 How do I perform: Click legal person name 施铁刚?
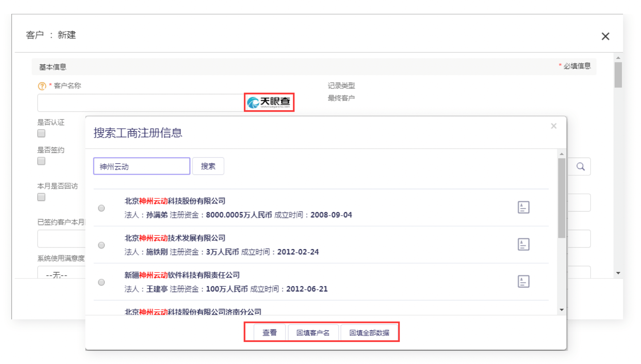pos(157,252)
